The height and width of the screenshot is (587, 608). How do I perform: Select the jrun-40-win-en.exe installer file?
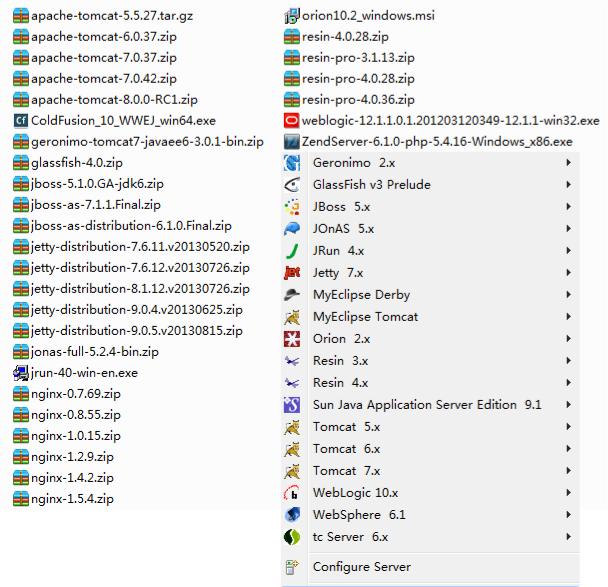(84, 373)
